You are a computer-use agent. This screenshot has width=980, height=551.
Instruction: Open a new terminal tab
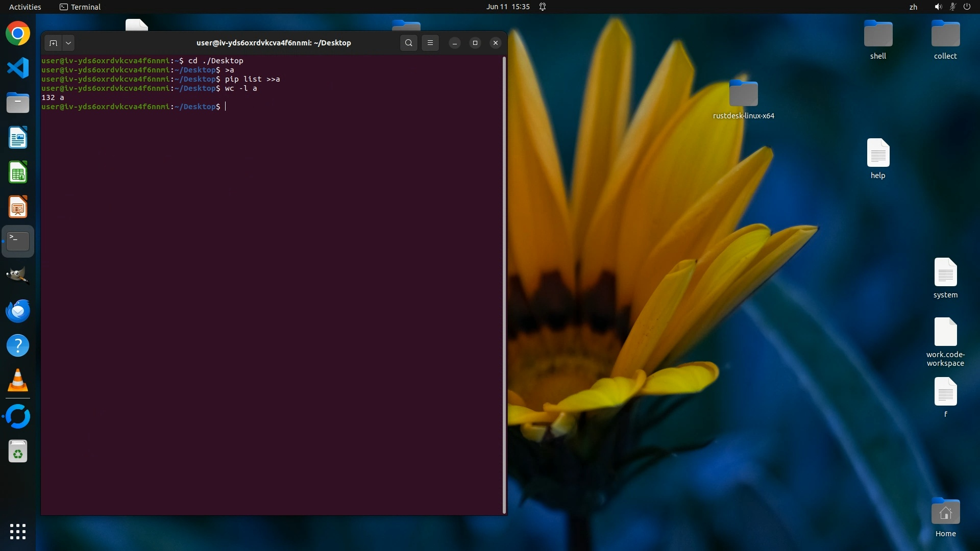click(x=53, y=43)
